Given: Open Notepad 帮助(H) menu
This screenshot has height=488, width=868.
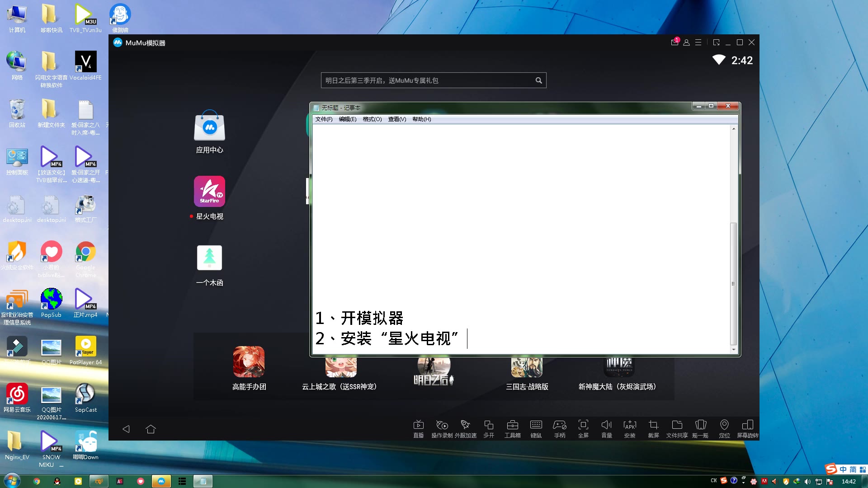Looking at the screenshot, I should (x=421, y=119).
